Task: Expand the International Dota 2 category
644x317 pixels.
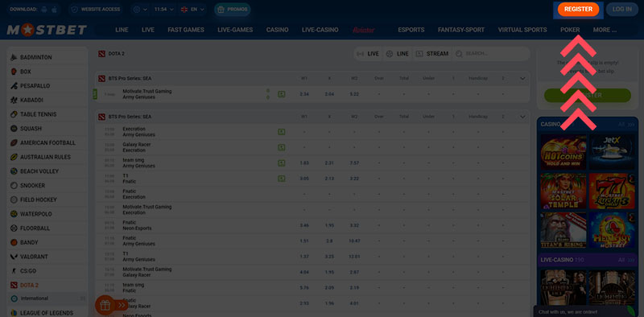Action: coord(47,298)
